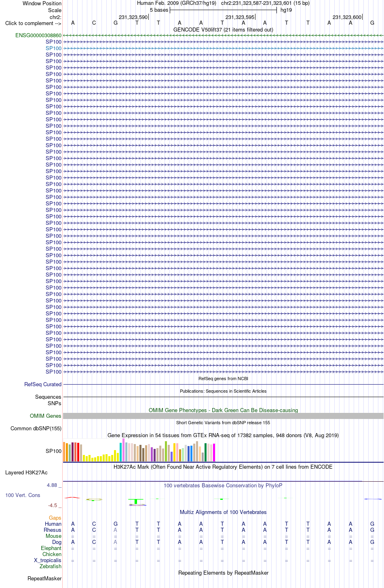This screenshot has width=384, height=588.
Task: Click 'Repeating Elements by RepeatMasker' title
Action: pos(223,573)
